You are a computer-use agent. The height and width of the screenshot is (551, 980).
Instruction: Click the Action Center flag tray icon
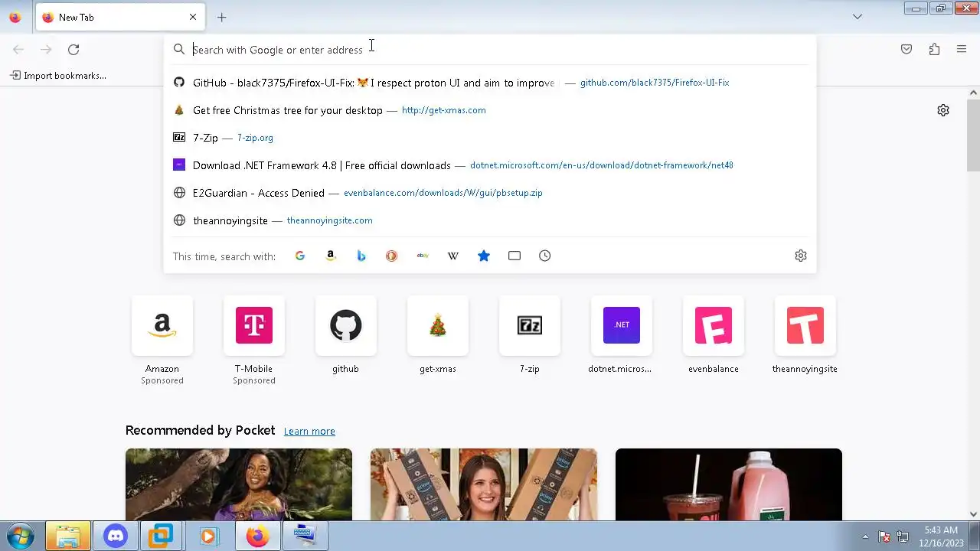884,536
